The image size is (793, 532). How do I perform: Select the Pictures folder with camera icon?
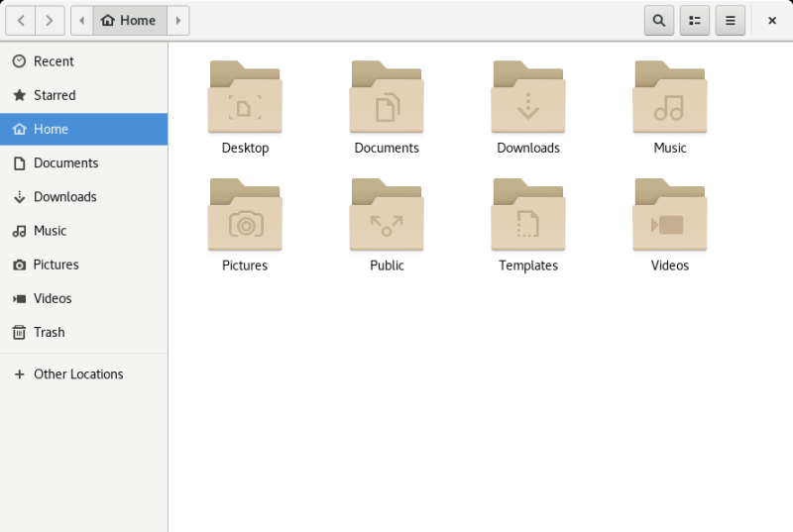(x=245, y=216)
